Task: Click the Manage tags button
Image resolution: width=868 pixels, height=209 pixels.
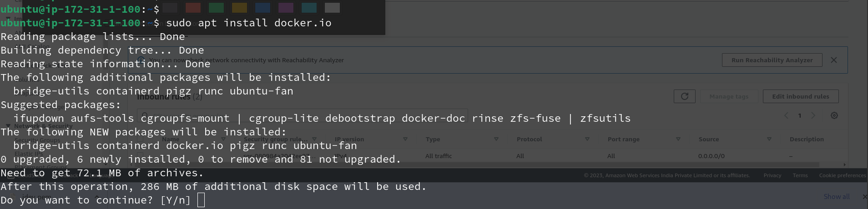Action: click(x=729, y=96)
